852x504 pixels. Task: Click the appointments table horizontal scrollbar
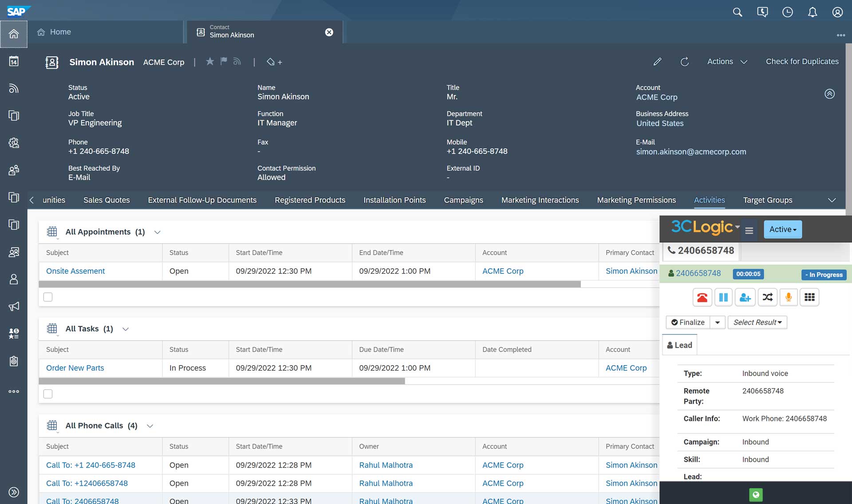[x=310, y=284]
